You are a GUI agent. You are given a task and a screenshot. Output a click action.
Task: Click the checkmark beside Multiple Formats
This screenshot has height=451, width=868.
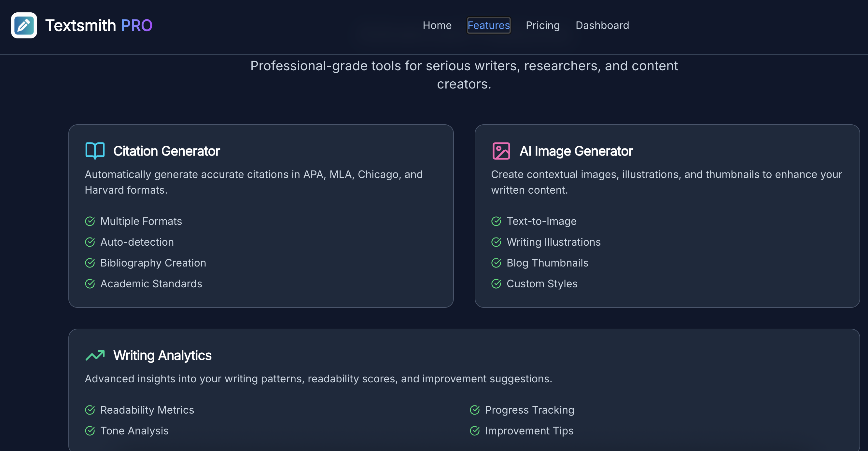(x=90, y=221)
